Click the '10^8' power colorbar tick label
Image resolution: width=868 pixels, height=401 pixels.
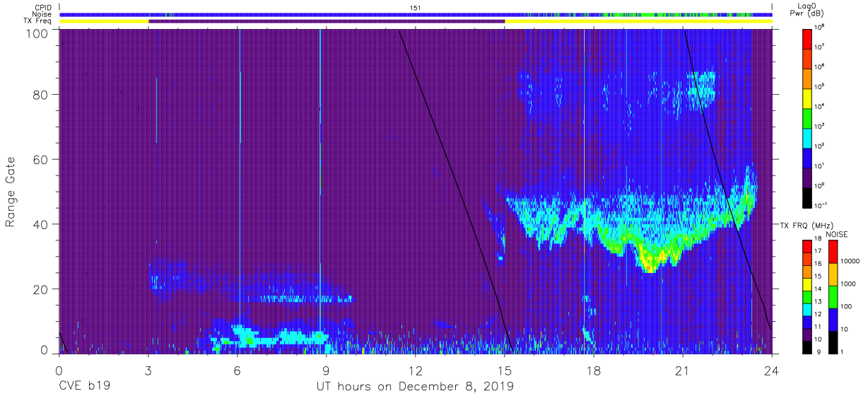(x=820, y=26)
